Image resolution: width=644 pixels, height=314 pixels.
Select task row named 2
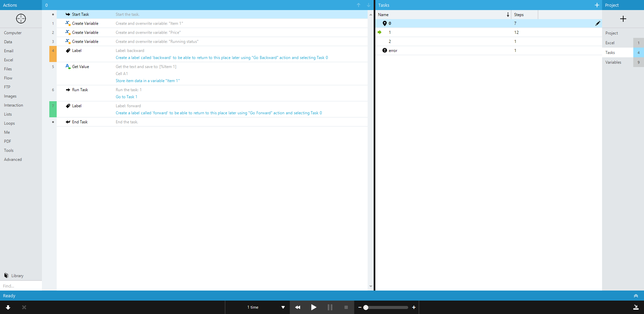(x=488, y=42)
